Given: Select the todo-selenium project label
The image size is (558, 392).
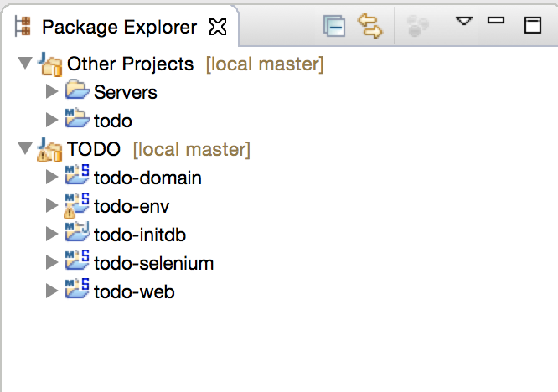Looking at the screenshot, I should click(x=153, y=263).
